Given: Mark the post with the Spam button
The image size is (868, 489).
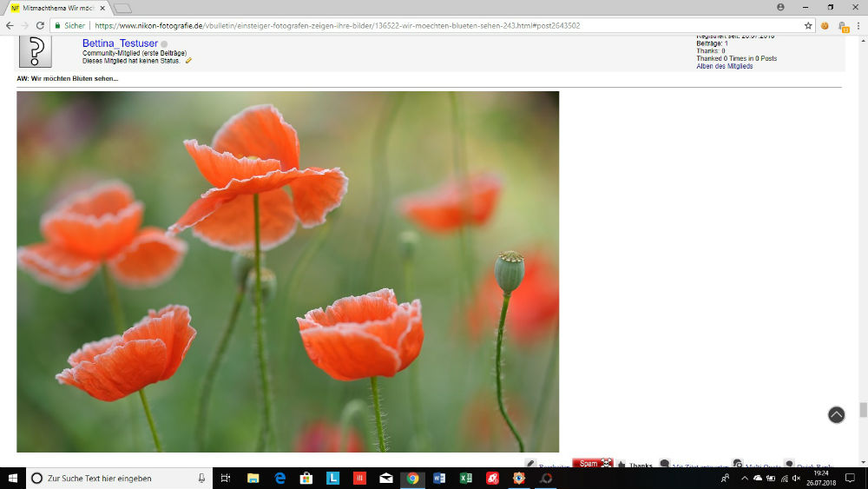Looking at the screenshot, I should point(592,463).
